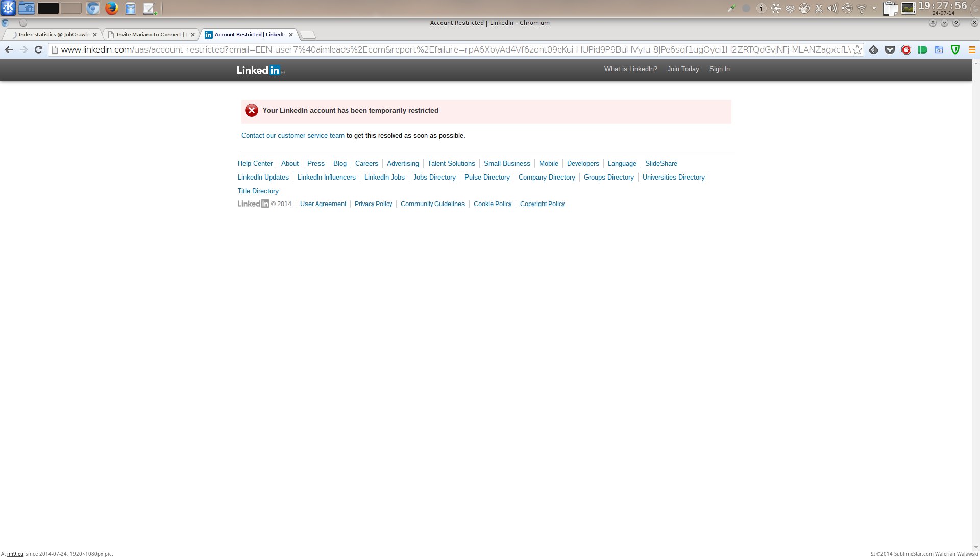Open the KDE application launcher menu
This screenshot has width=980, height=557.
[8, 8]
